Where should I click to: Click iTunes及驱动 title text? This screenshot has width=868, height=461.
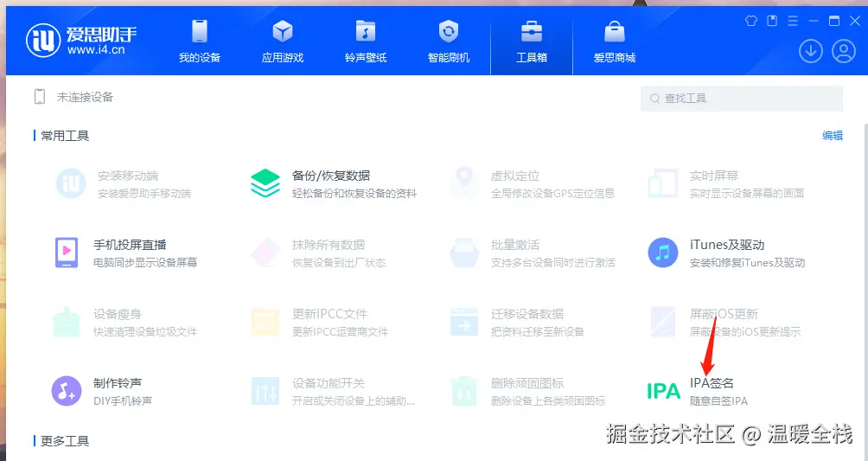point(727,245)
